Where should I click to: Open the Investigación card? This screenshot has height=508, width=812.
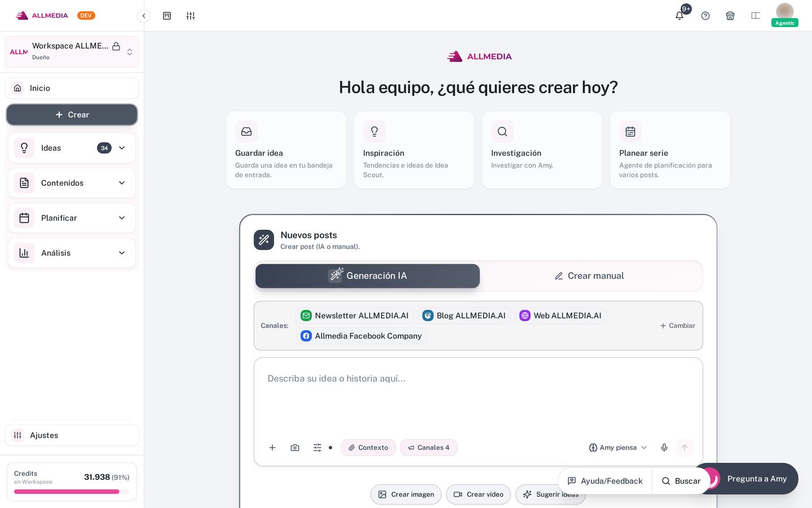(x=542, y=150)
